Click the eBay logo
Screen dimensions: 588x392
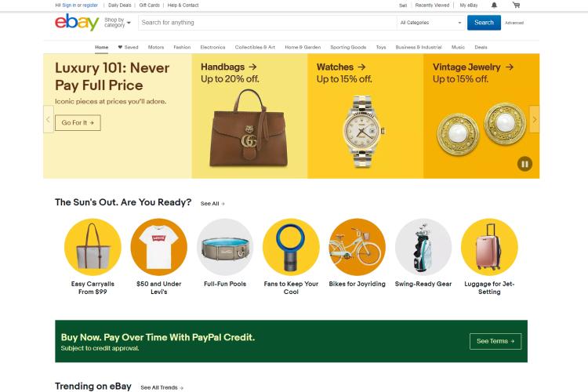coord(77,23)
